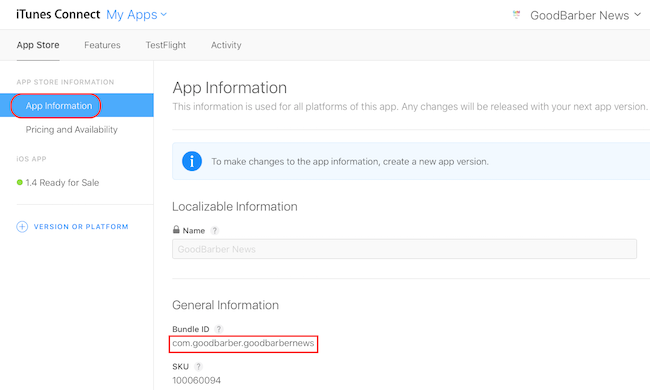Open the TestFlight tab
Screen dimensions: 650x390
click(165, 45)
